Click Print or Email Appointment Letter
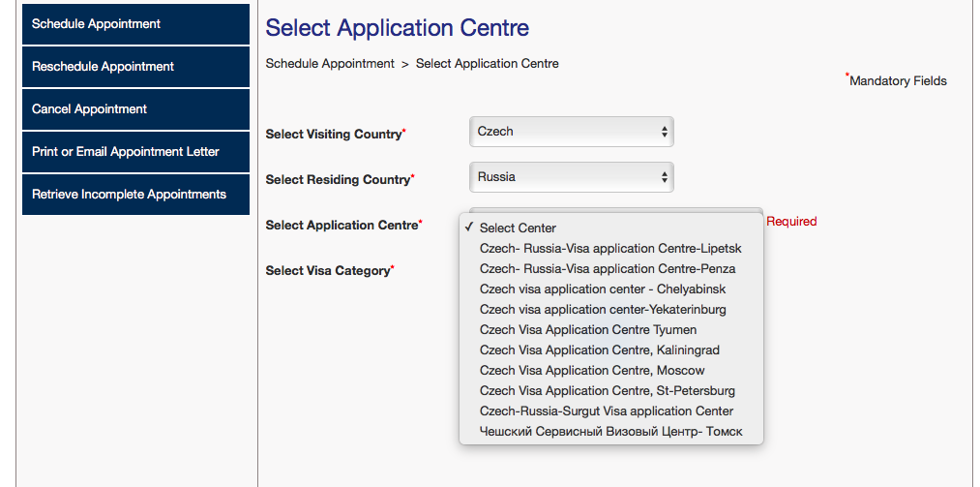Screen dimensions: 980x487 pos(135,152)
